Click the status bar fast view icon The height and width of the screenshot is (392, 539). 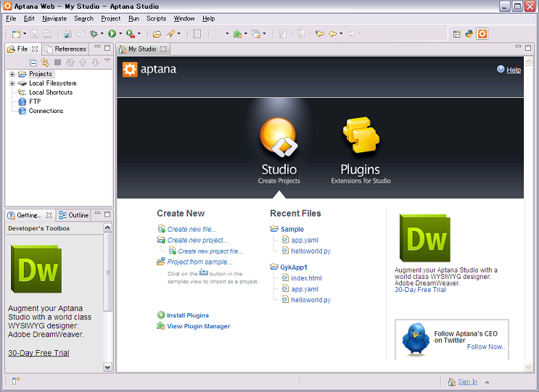(16, 380)
